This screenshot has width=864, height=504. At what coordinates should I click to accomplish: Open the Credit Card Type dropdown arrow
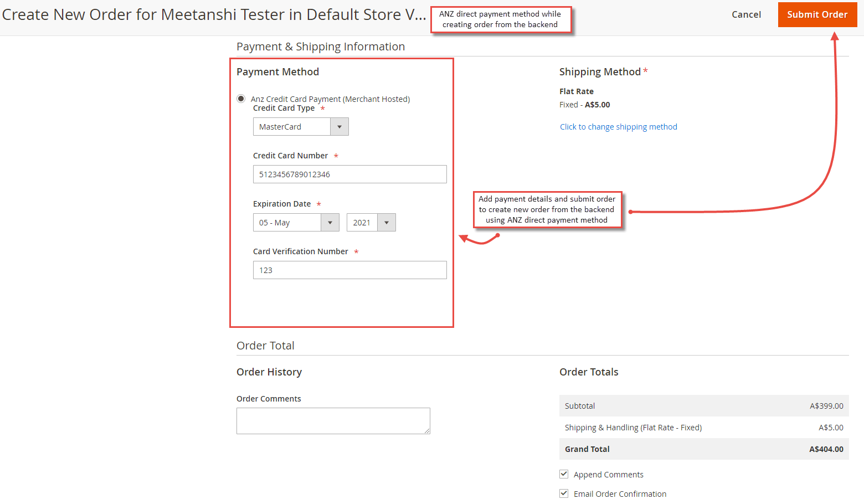click(339, 126)
